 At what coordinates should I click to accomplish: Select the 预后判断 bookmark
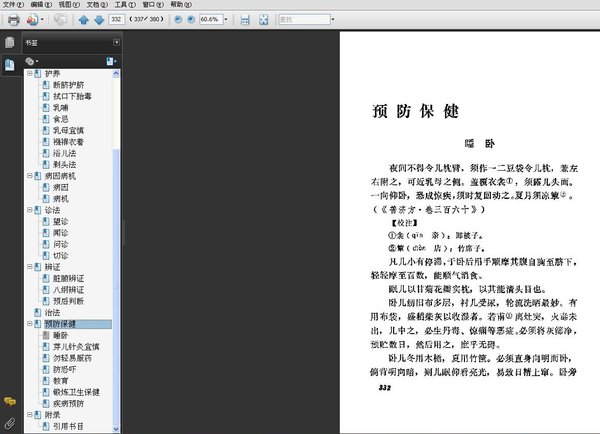point(68,301)
